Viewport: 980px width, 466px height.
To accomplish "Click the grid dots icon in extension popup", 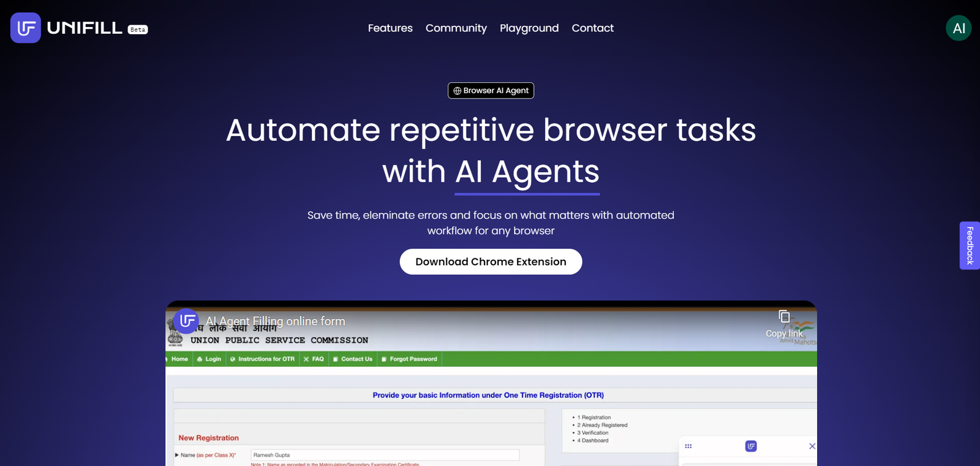I will (688, 446).
